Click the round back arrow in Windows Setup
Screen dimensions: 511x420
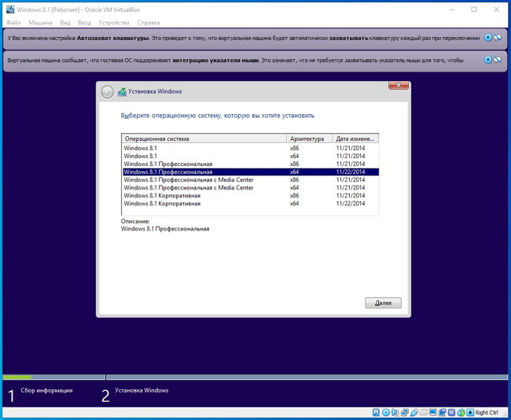[107, 92]
